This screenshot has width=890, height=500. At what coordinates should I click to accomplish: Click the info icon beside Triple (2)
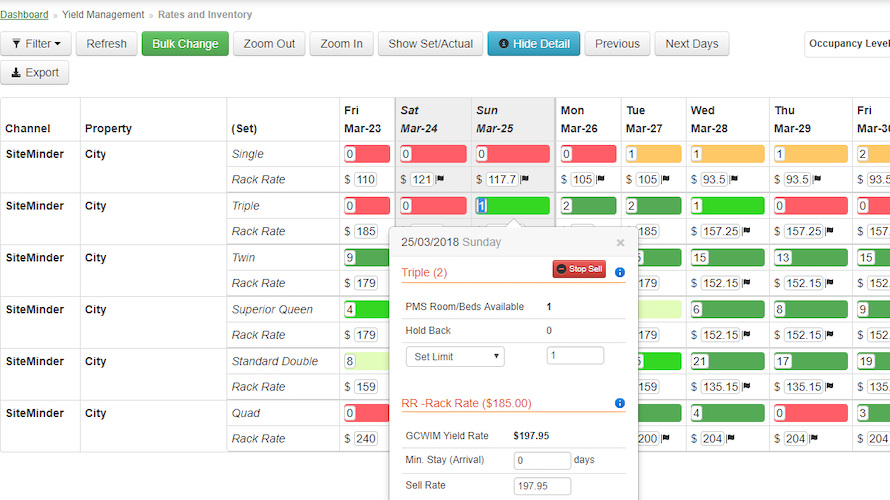620,272
